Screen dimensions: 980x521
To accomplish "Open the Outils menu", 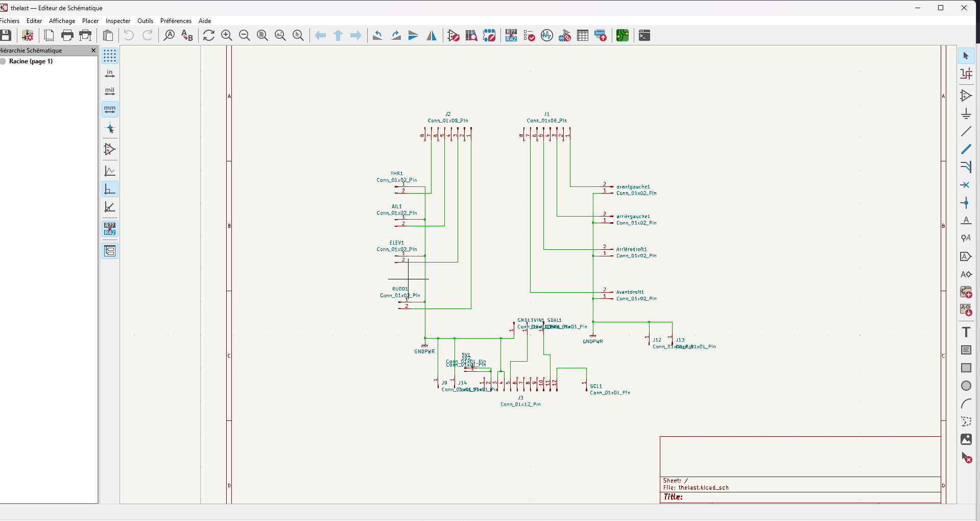I will point(145,21).
